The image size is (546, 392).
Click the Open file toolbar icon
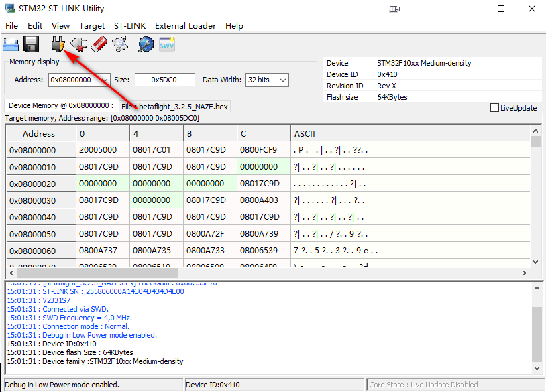point(11,45)
